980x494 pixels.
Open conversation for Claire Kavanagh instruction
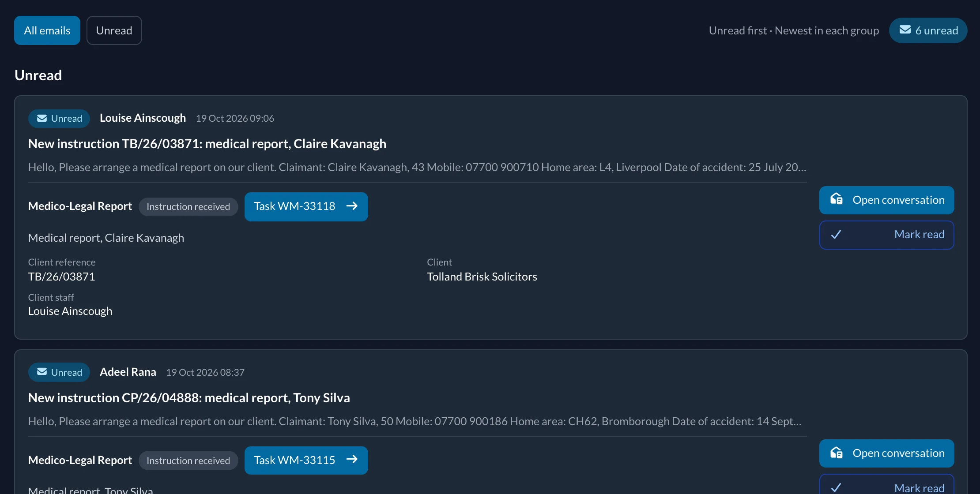coord(886,200)
